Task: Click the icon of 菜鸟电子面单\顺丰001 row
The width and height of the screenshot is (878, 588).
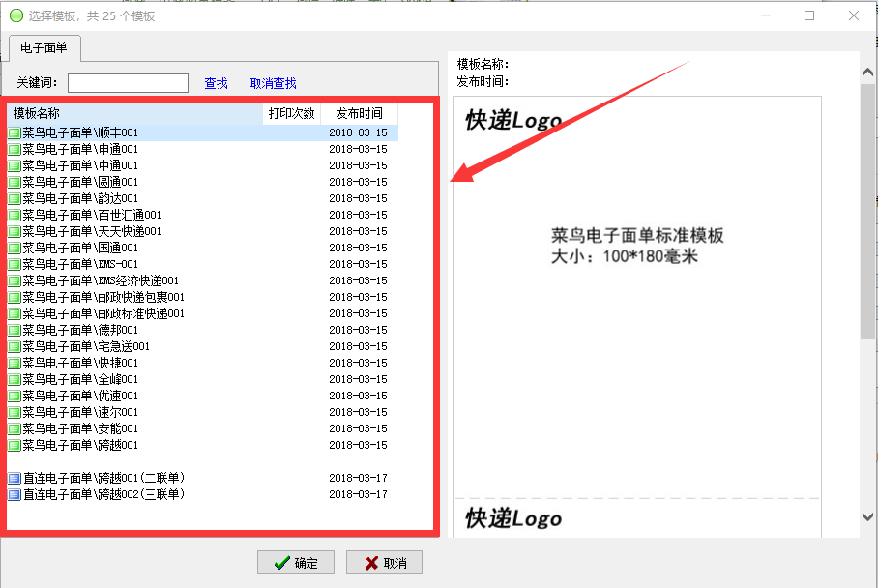Action: tap(15, 133)
